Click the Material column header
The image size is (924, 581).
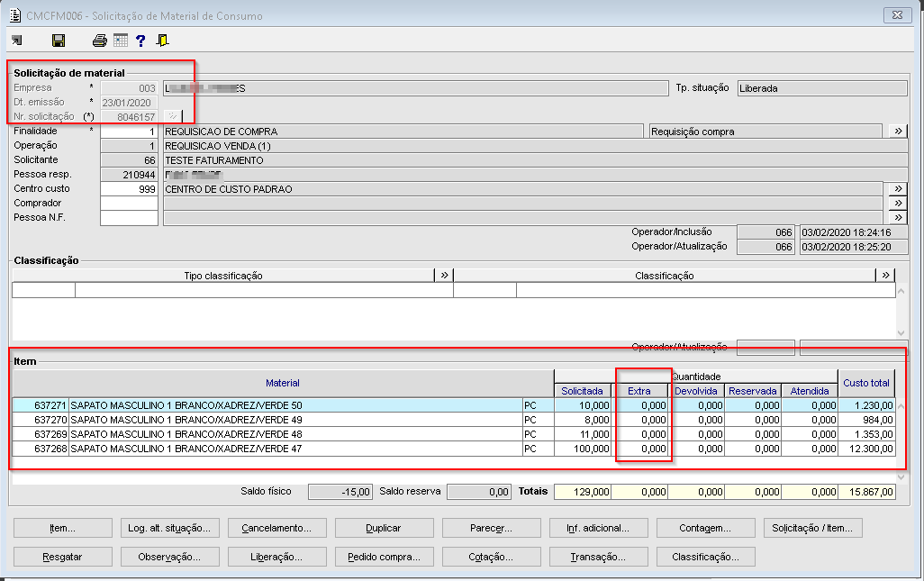click(282, 383)
